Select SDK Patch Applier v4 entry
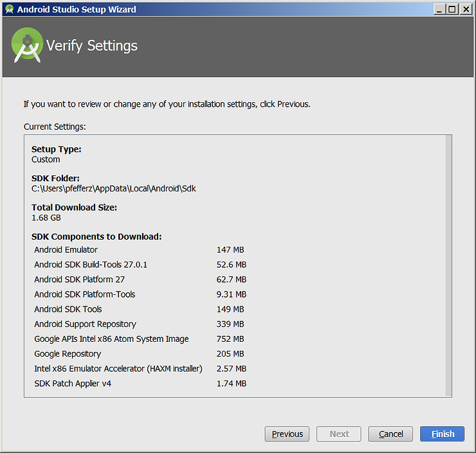The width and height of the screenshot is (476, 453). pos(73,383)
